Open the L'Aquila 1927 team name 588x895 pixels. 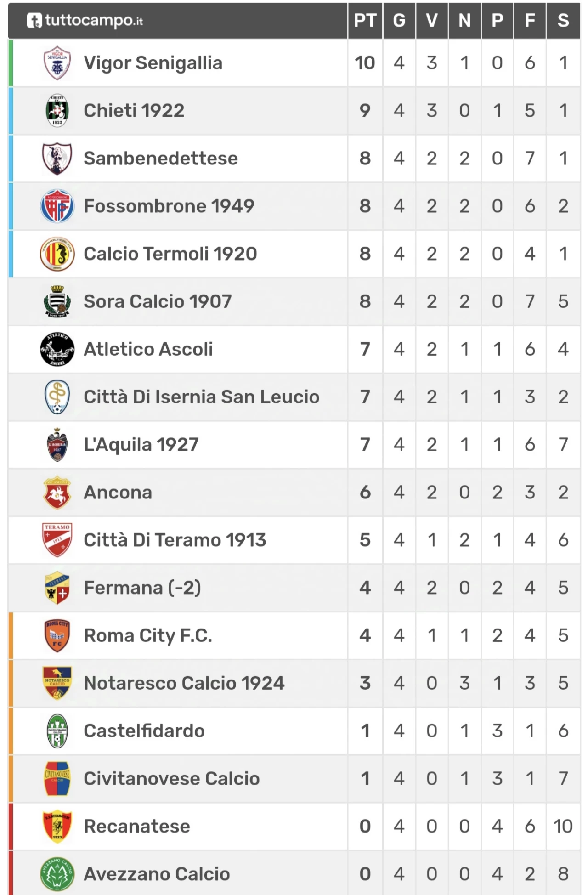141,445
